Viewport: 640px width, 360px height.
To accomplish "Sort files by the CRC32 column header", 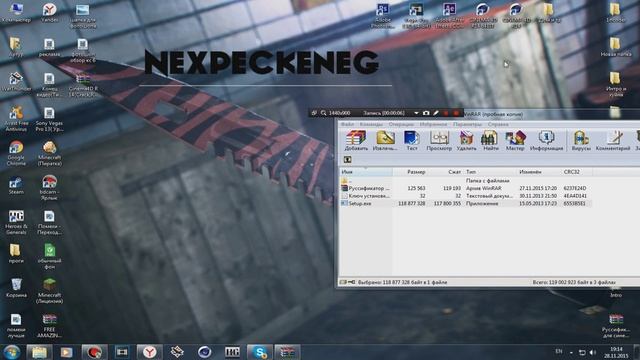I will coord(577,172).
